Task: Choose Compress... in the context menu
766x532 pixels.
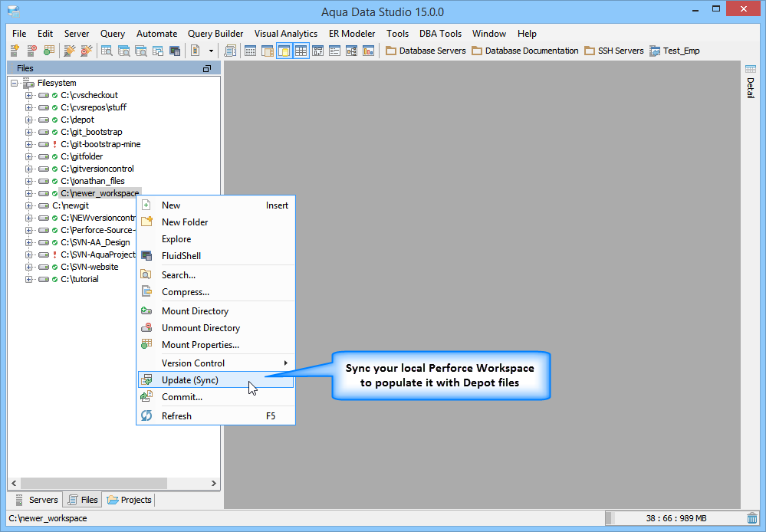Action: click(216, 291)
